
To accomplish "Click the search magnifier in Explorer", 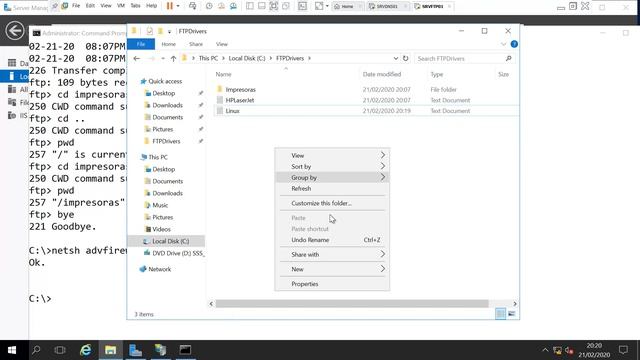I will (x=508, y=58).
